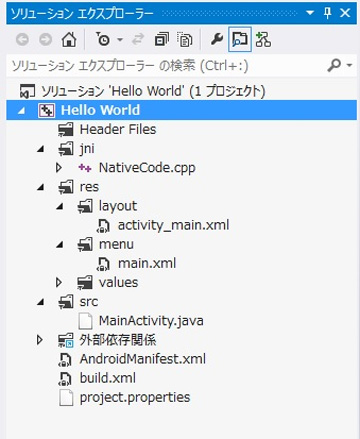Open Pending Changes Filter clock icon
360x439 pixels.
click(103, 39)
